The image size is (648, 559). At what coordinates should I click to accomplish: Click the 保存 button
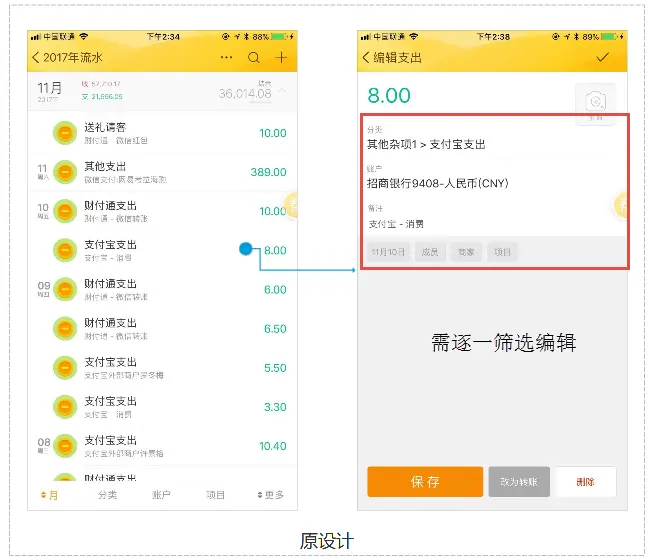(x=425, y=482)
